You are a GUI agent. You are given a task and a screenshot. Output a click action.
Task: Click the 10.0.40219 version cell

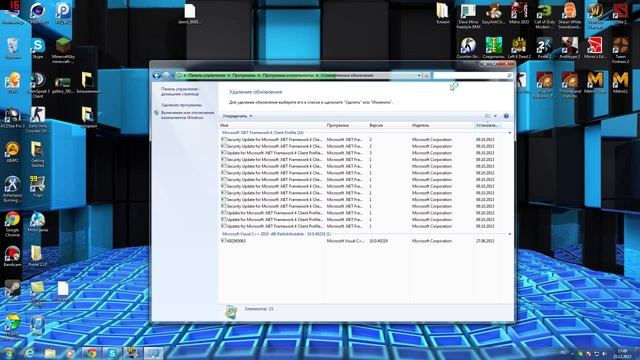pyautogui.click(x=378, y=241)
